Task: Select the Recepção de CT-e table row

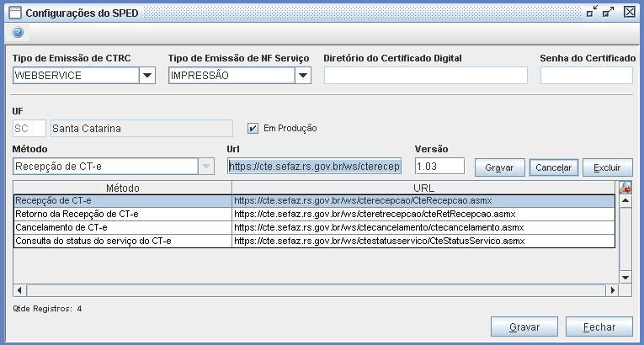Action: click(314, 201)
